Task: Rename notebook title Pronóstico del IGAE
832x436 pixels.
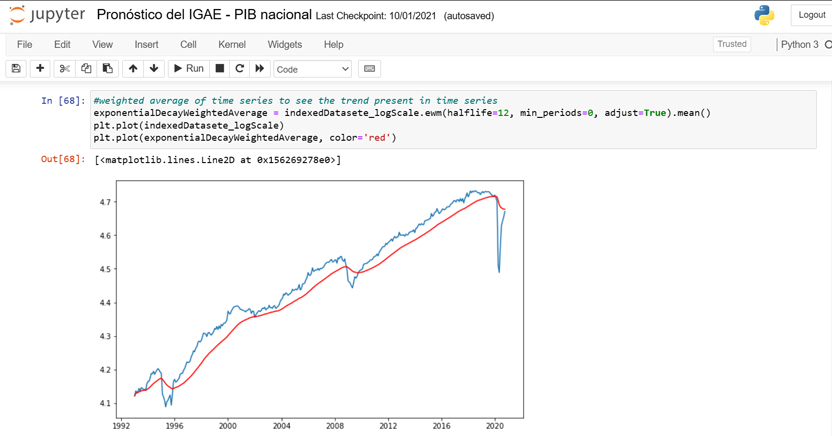Action: click(x=204, y=16)
